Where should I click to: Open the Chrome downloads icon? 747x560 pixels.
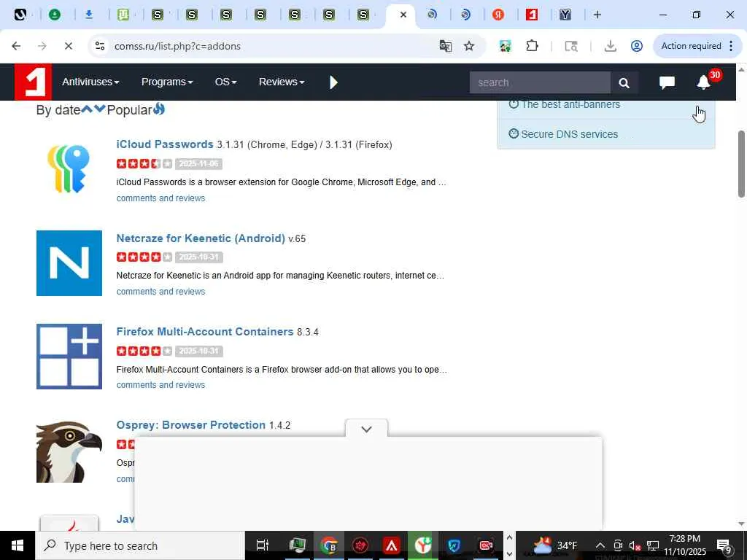click(611, 46)
